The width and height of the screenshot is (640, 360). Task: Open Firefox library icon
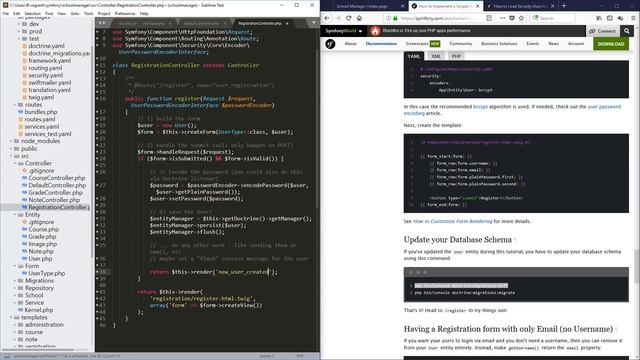(599, 18)
